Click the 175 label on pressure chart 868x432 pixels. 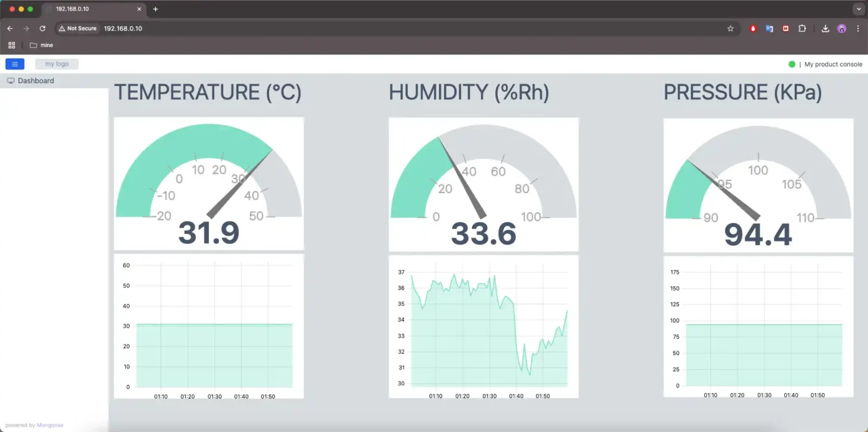[675, 272]
